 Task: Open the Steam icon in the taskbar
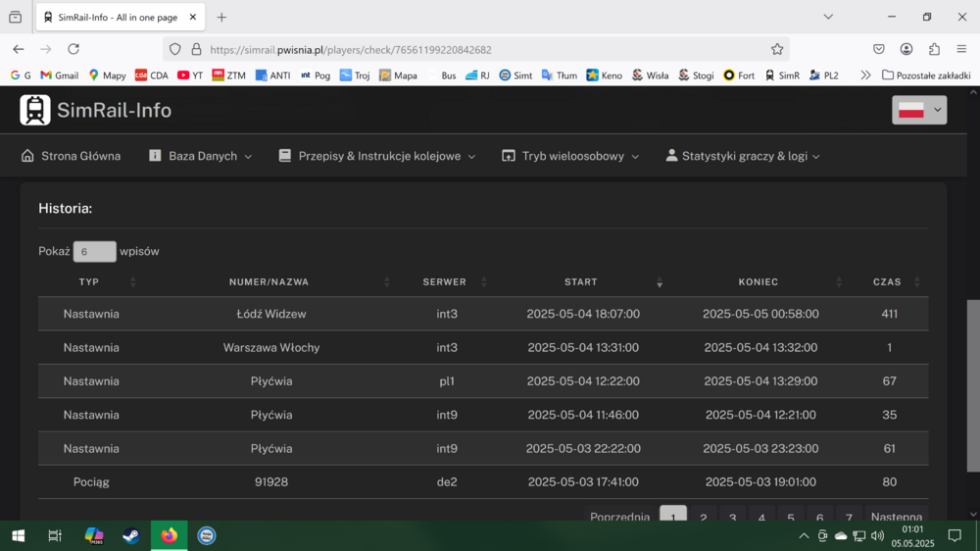(129, 535)
